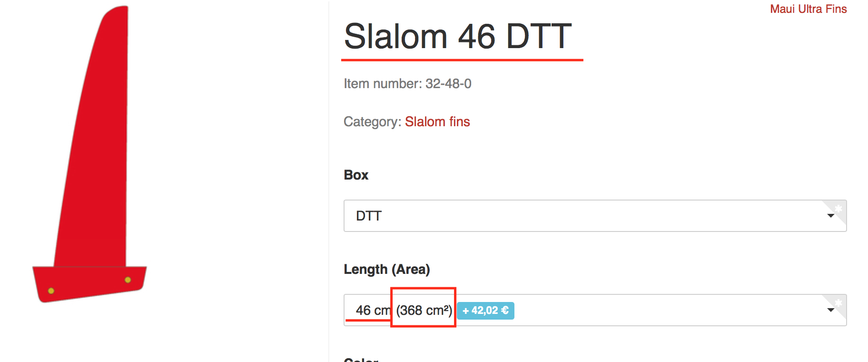Click the (368 cm²) area value
This screenshot has width=868, height=362.
[x=424, y=311]
